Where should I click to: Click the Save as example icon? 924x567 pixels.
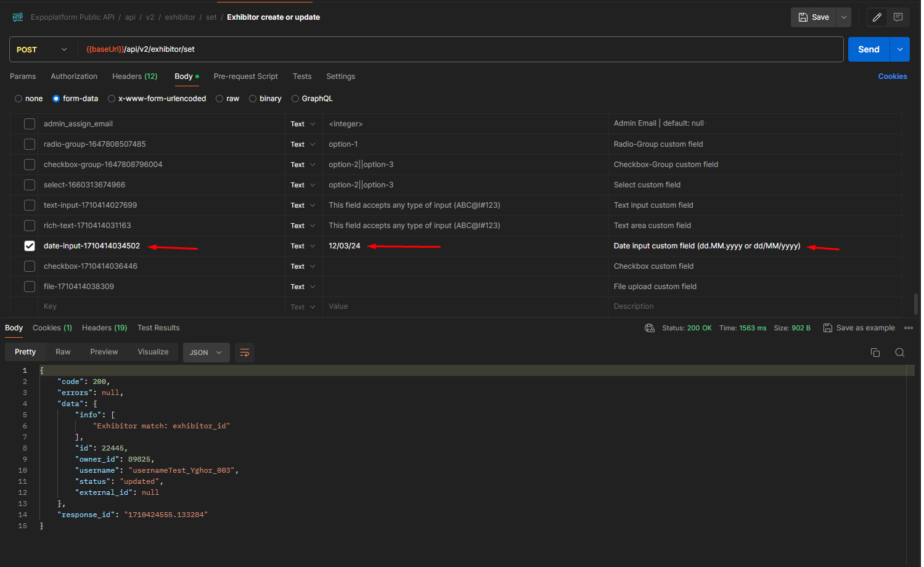pyautogui.click(x=827, y=327)
